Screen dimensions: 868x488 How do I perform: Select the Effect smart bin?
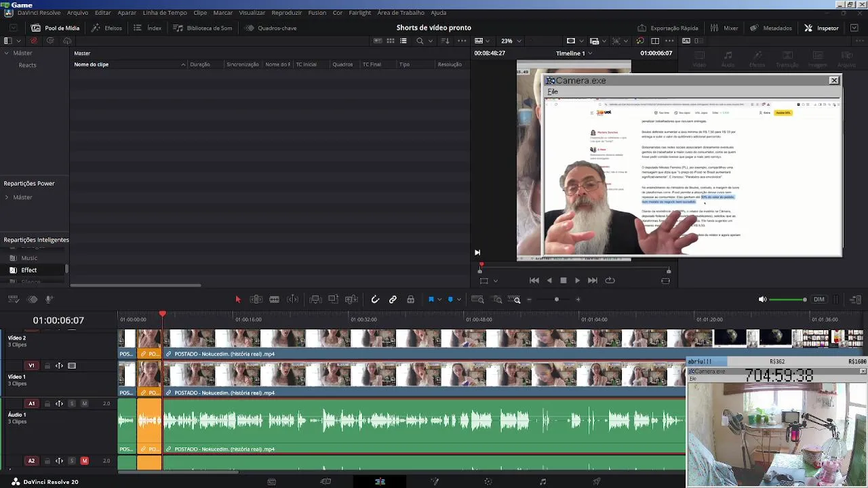[x=28, y=270]
